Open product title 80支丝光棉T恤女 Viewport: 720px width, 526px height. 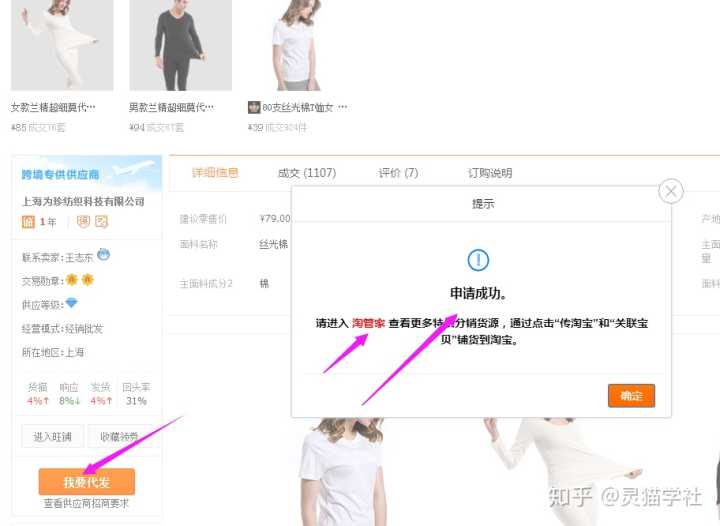coord(298,108)
